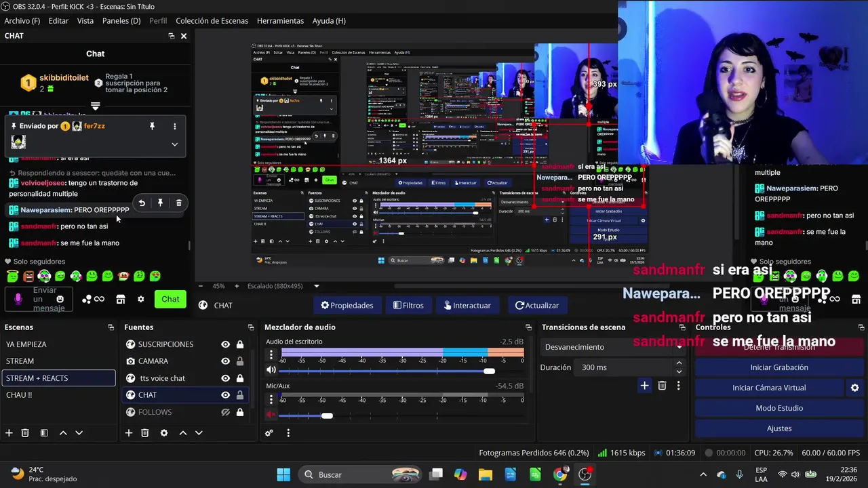Move source down in Fuentes panel
Viewport: 868px width, 488px height.
pyautogui.click(x=199, y=432)
